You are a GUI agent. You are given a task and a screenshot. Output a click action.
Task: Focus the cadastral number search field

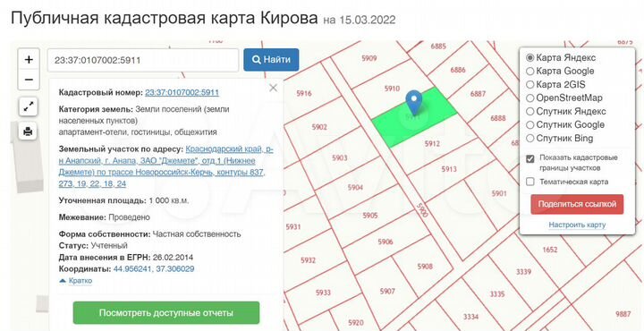point(143,60)
